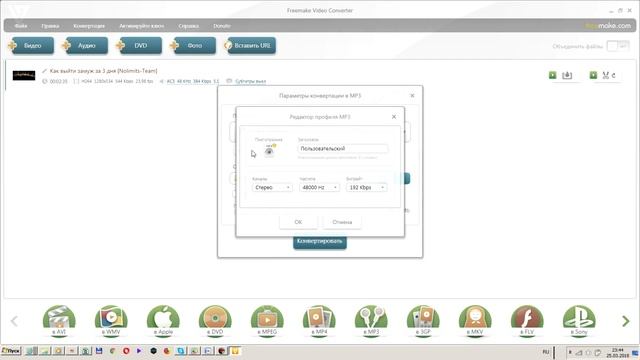
Task: Click the Субтитры выкл link
Action: coord(250,81)
